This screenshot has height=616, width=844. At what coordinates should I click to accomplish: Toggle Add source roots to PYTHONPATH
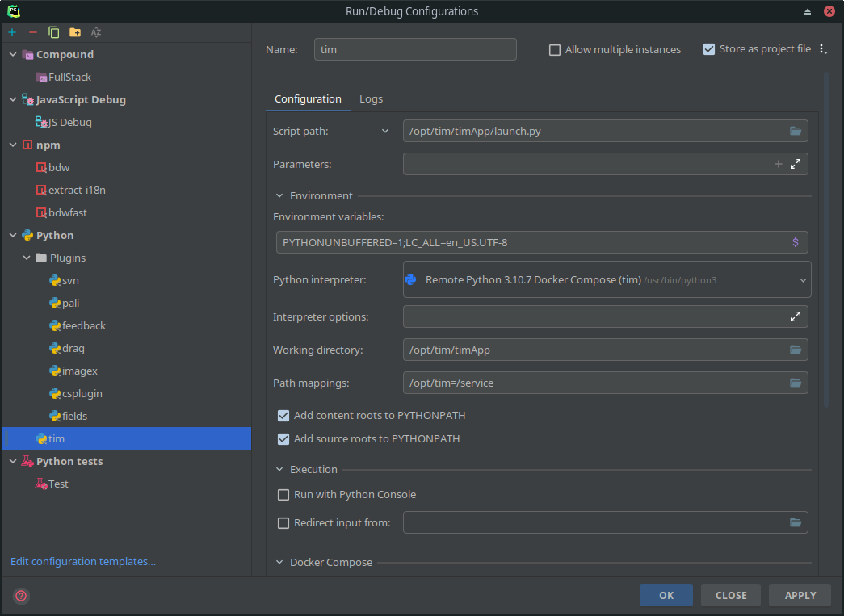point(283,439)
